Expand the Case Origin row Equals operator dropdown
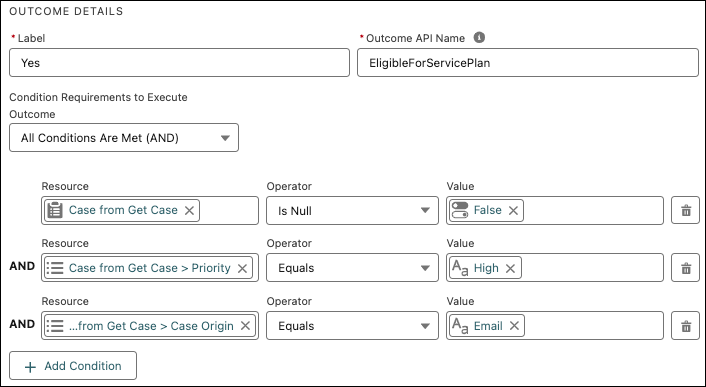This screenshot has height=387, width=706. click(352, 325)
